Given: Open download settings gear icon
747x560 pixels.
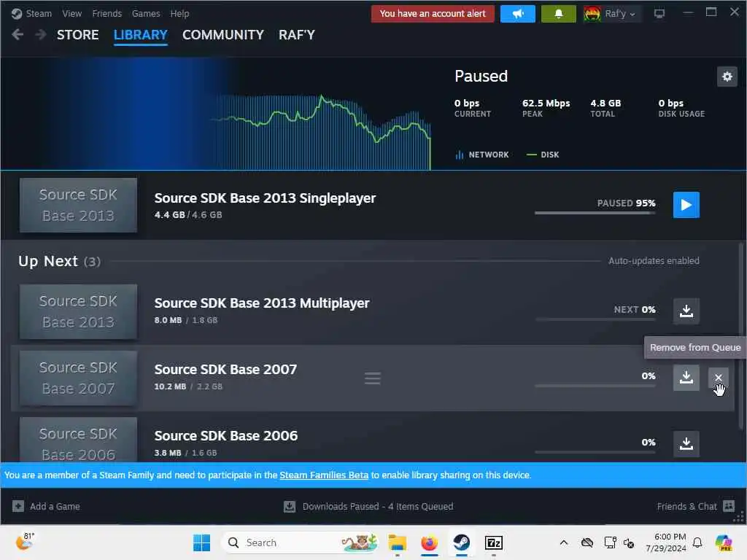Looking at the screenshot, I should [x=727, y=76].
